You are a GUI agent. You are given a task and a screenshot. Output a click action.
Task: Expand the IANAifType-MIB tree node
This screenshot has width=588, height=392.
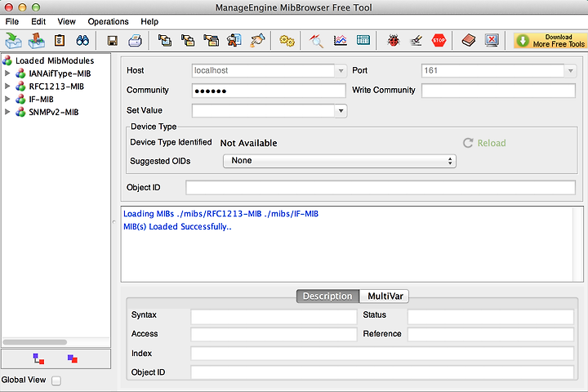(x=7, y=73)
